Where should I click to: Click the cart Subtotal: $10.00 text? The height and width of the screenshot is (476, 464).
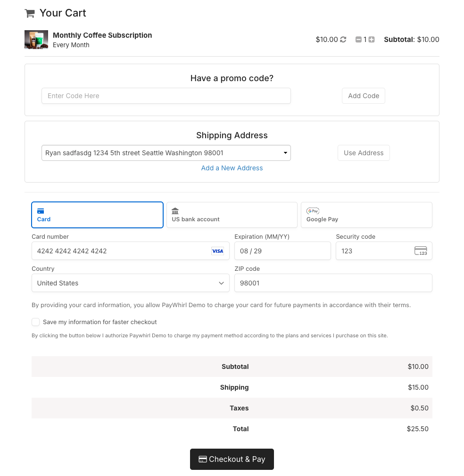coord(412,40)
